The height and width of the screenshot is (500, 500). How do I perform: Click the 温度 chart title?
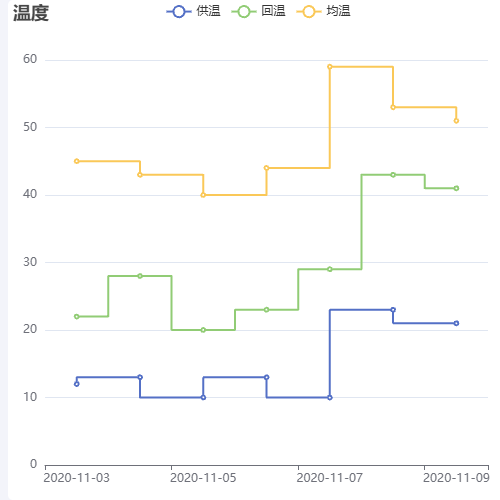click(31, 13)
